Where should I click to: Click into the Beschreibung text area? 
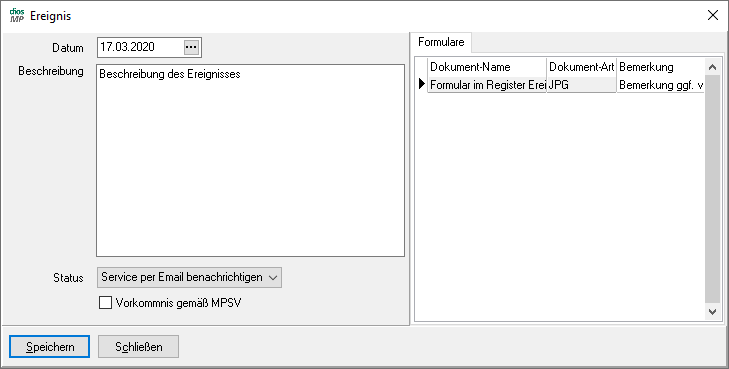pos(251,160)
